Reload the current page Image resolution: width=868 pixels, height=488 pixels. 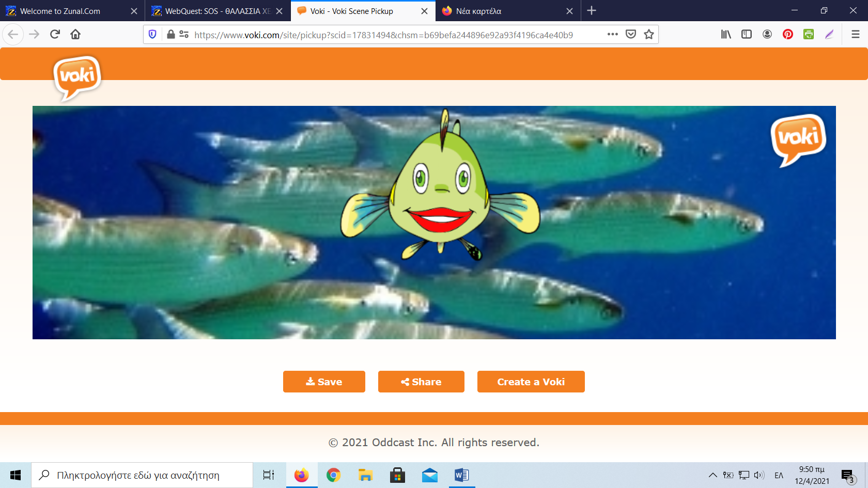click(x=55, y=35)
